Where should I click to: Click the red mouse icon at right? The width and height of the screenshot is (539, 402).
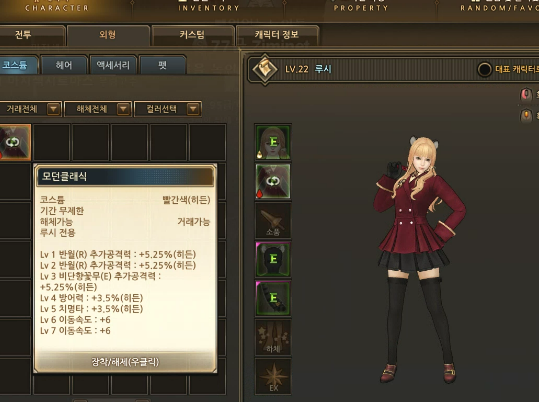click(526, 95)
